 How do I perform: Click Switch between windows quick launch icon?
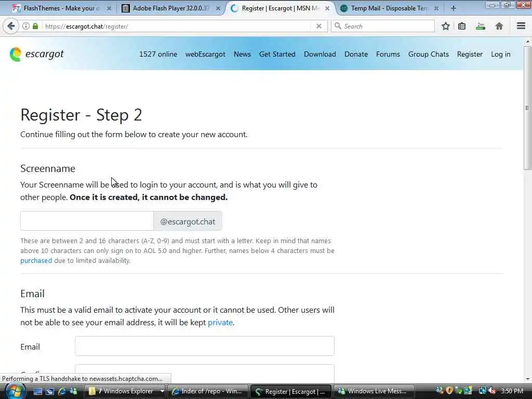[50, 392]
